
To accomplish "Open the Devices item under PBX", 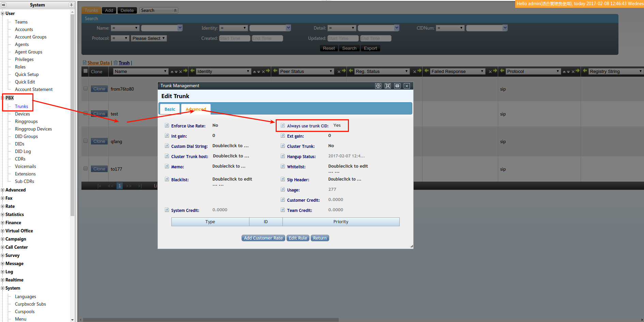I will tap(22, 114).
